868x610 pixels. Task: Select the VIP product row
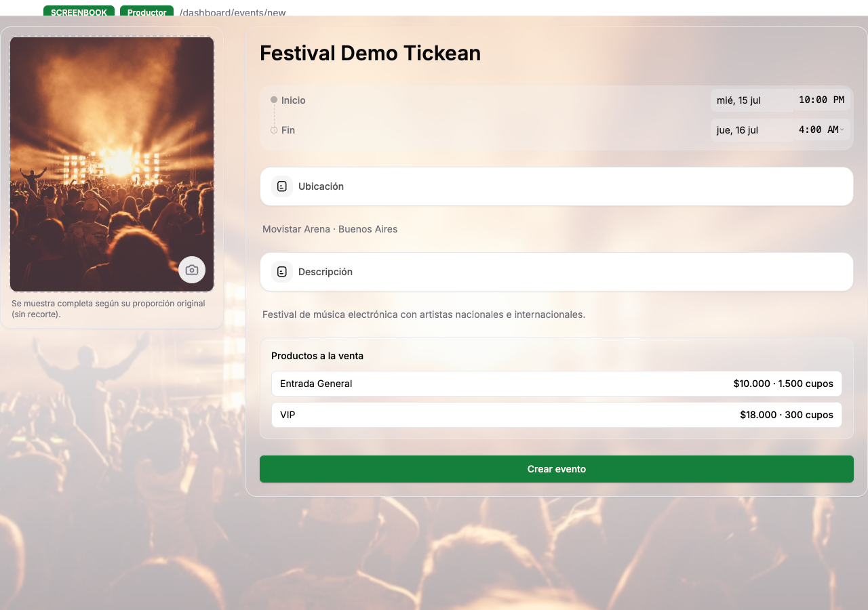point(557,415)
